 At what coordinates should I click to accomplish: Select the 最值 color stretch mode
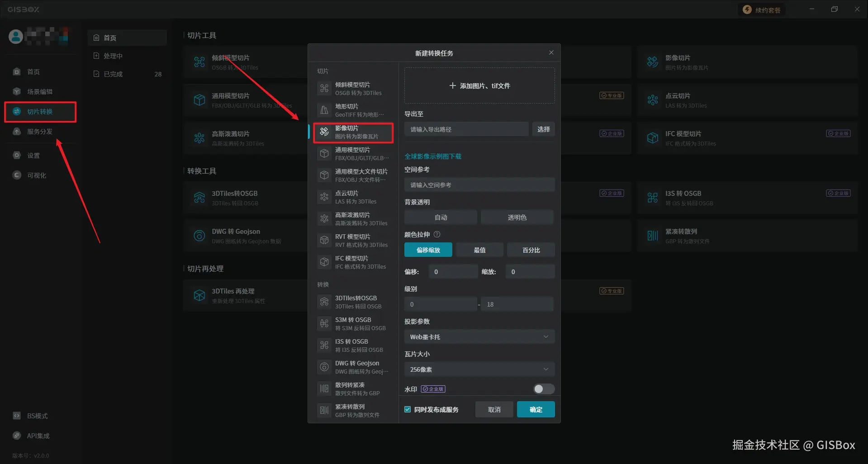coord(479,250)
